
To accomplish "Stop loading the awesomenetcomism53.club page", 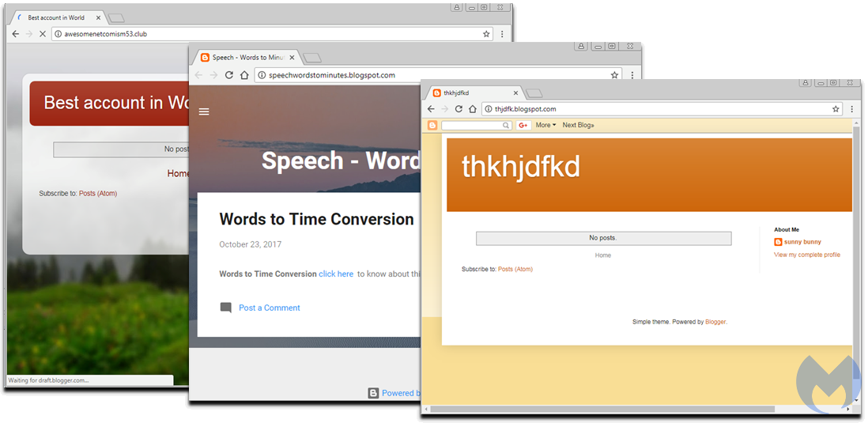I will [43, 34].
